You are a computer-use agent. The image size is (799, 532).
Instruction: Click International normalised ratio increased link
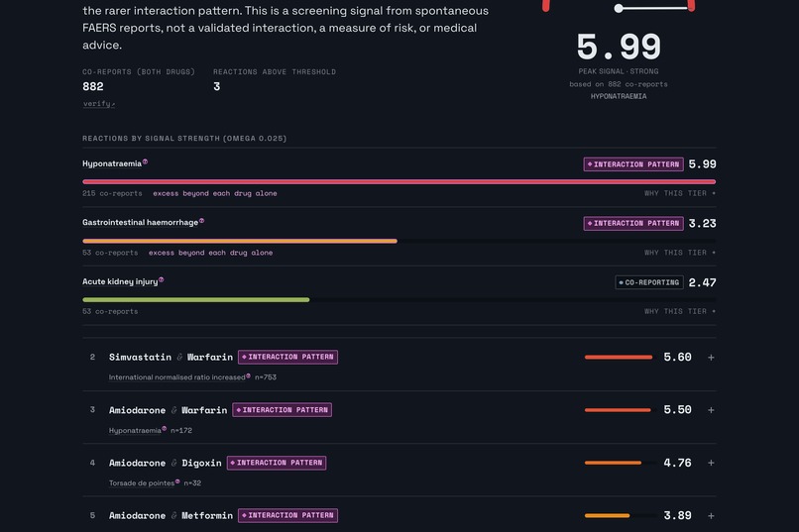pos(176,377)
